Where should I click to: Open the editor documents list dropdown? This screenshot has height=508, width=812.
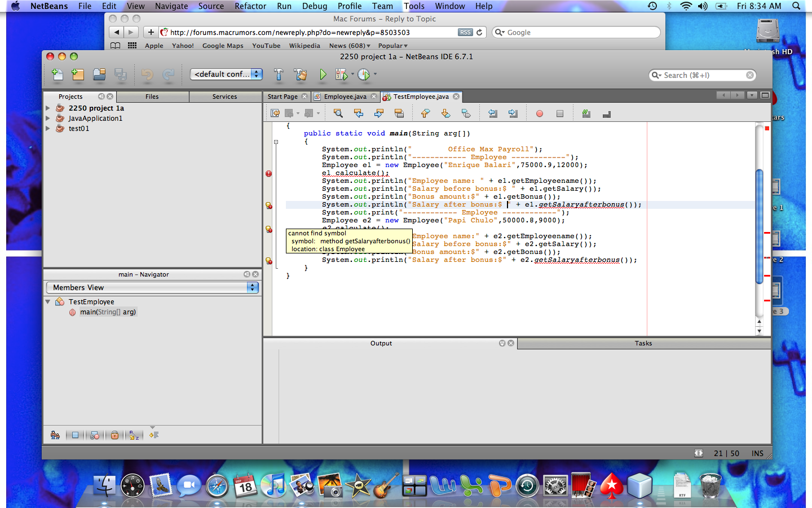click(x=752, y=95)
